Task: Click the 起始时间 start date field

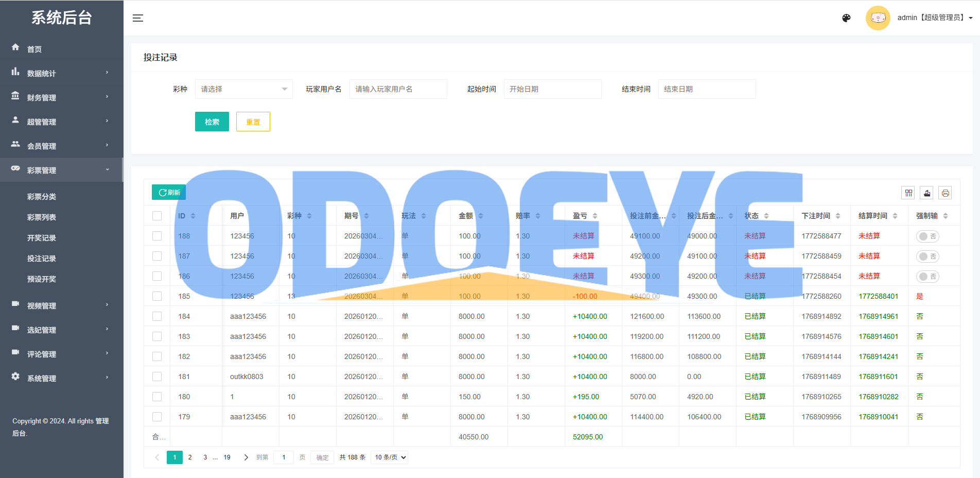Action: tap(552, 89)
